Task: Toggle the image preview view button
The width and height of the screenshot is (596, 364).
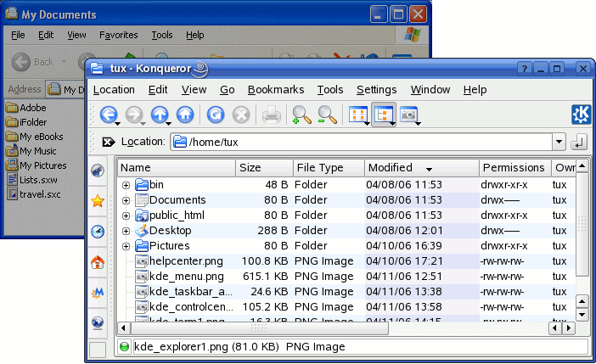Action: [410, 115]
